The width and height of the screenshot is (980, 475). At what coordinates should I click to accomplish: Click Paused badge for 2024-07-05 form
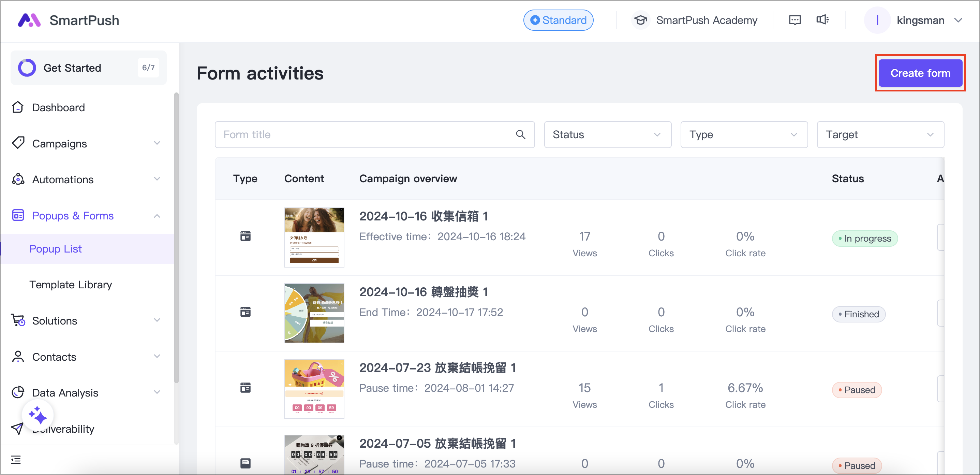tap(857, 466)
